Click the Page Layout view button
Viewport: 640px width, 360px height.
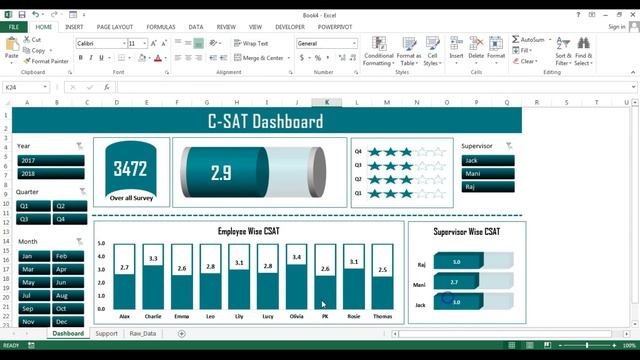tap(529, 345)
